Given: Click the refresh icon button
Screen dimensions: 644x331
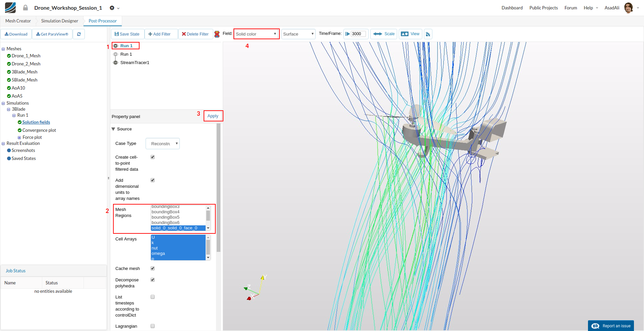Looking at the screenshot, I should (79, 34).
